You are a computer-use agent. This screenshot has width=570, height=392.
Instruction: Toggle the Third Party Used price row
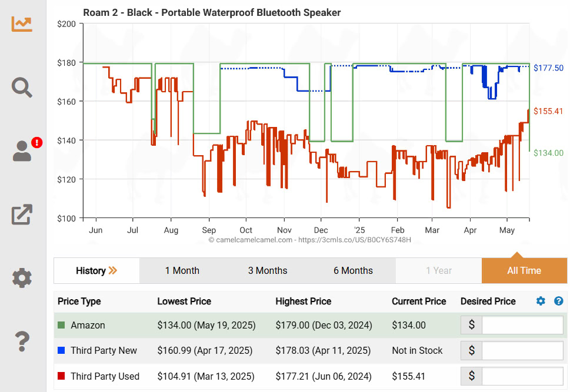(105, 376)
